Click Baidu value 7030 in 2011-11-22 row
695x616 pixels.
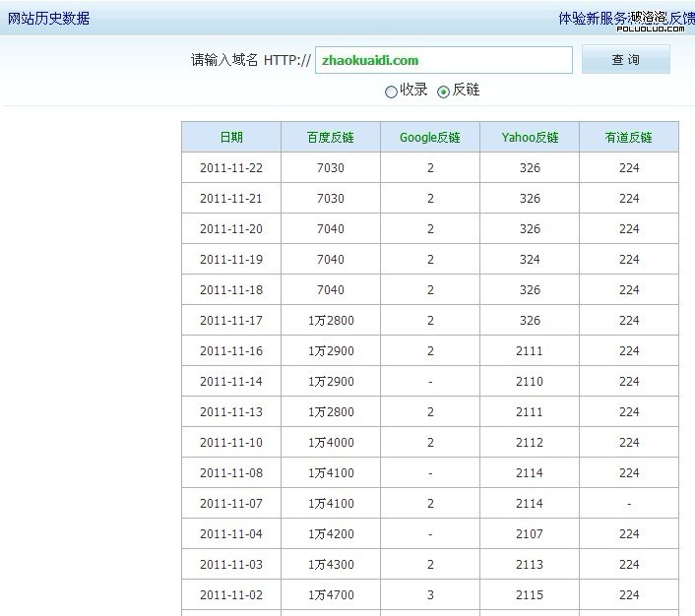point(331,168)
